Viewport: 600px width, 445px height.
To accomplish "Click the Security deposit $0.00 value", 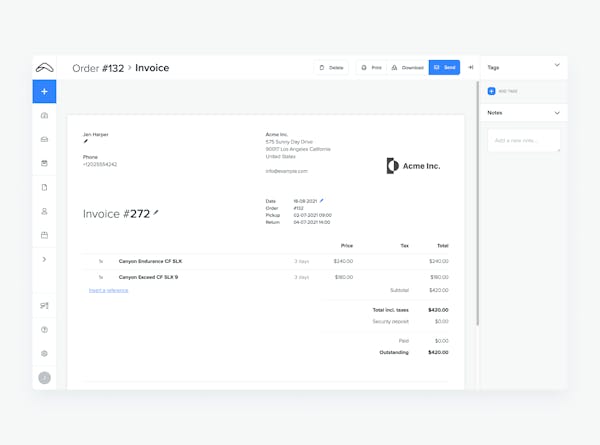I will click(442, 321).
